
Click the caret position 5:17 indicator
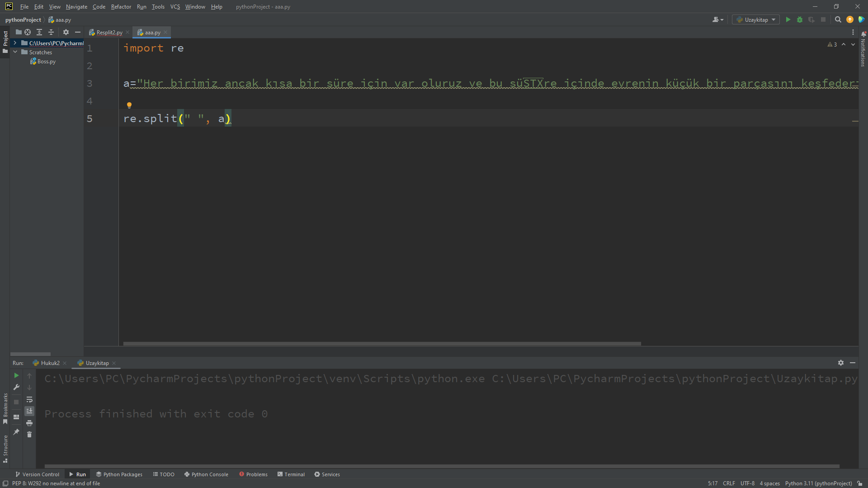[712, 483]
